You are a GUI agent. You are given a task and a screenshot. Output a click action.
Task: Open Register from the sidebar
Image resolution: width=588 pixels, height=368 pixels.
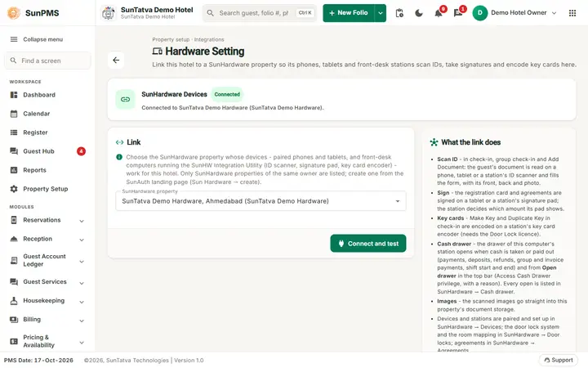pyautogui.click(x=48, y=132)
